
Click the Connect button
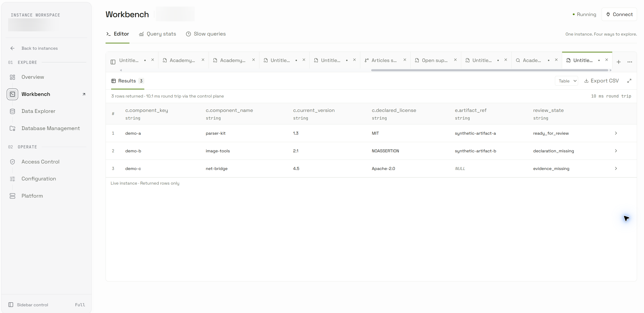pyautogui.click(x=619, y=14)
